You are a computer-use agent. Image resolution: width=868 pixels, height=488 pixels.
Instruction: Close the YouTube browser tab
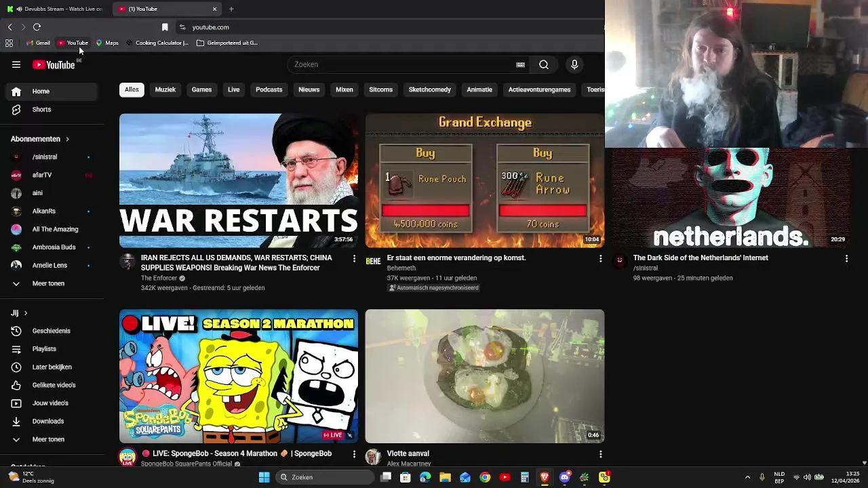click(215, 9)
